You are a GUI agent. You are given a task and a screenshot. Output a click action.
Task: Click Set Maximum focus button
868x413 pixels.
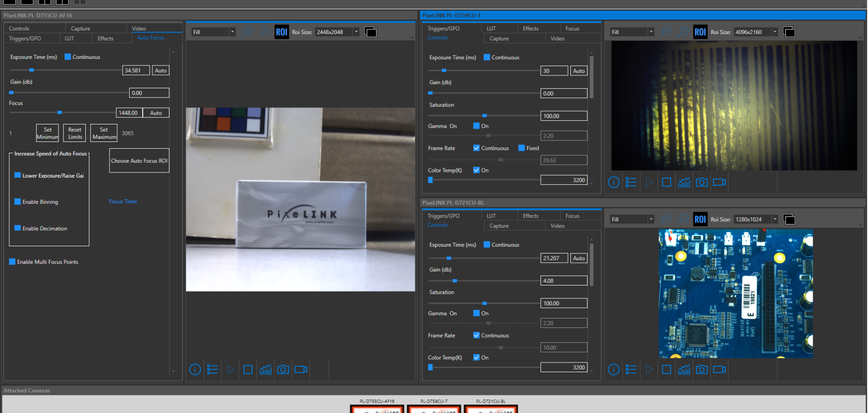click(104, 133)
